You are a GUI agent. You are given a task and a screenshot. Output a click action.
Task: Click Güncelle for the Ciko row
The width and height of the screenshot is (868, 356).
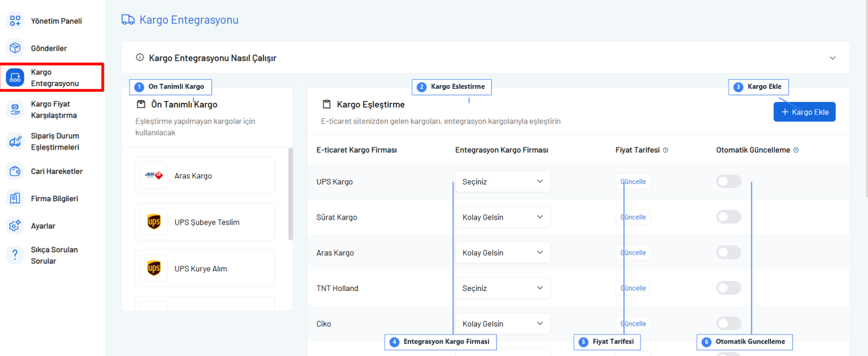pyautogui.click(x=633, y=324)
